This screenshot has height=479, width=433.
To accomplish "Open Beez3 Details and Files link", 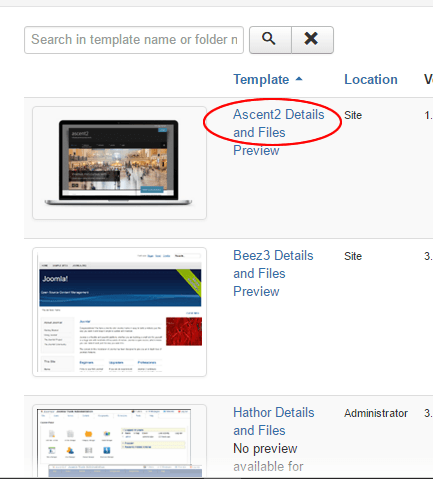I will tap(273, 264).
